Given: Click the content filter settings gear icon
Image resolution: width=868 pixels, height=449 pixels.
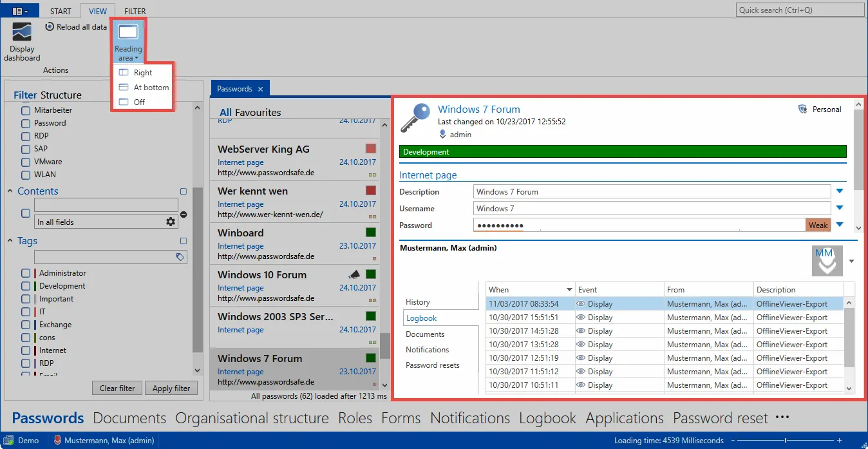Looking at the screenshot, I should pyautogui.click(x=171, y=222).
